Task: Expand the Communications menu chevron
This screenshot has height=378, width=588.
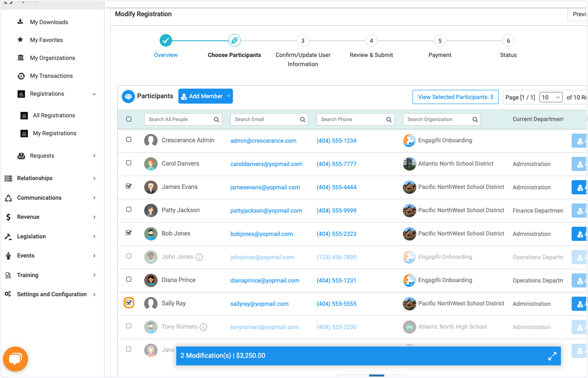Action: point(94,198)
